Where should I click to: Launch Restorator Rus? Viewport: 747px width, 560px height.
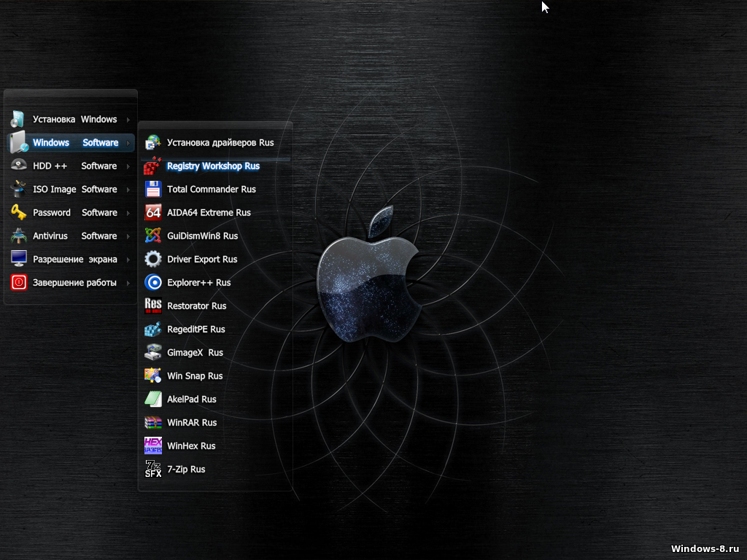[215, 306]
